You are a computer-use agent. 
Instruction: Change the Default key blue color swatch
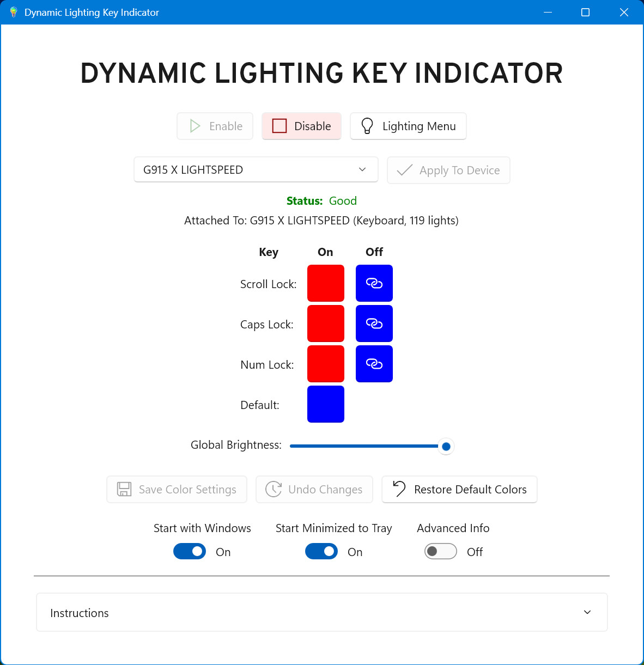pyautogui.click(x=326, y=404)
